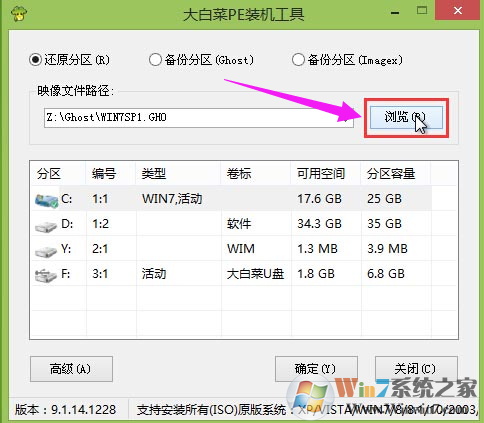The image size is (484, 423).
Task: Click the Y: drive icon
Action: [x=46, y=251]
